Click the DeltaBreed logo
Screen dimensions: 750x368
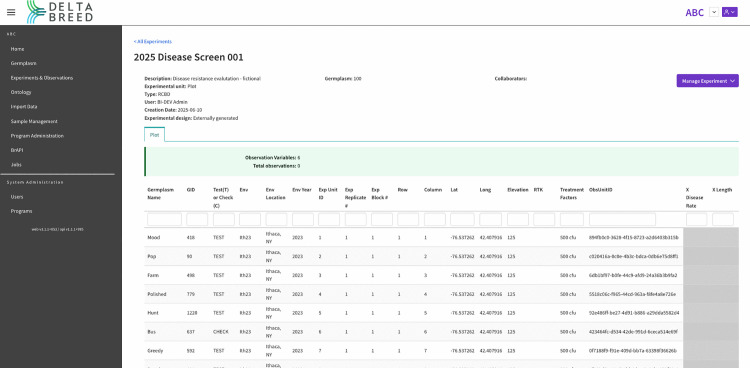tap(59, 12)
